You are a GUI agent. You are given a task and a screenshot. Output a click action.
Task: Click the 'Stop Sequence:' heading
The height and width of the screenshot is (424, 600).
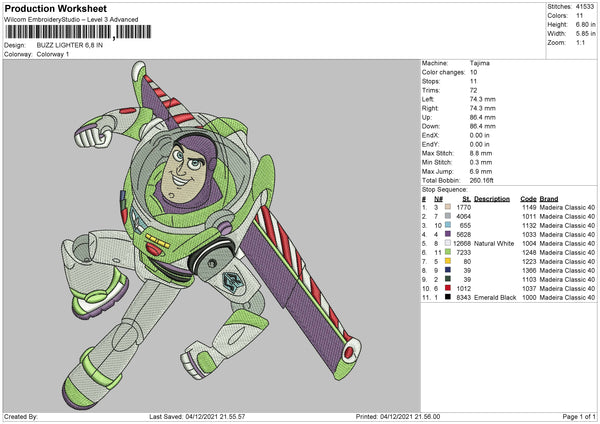[445, 190]
